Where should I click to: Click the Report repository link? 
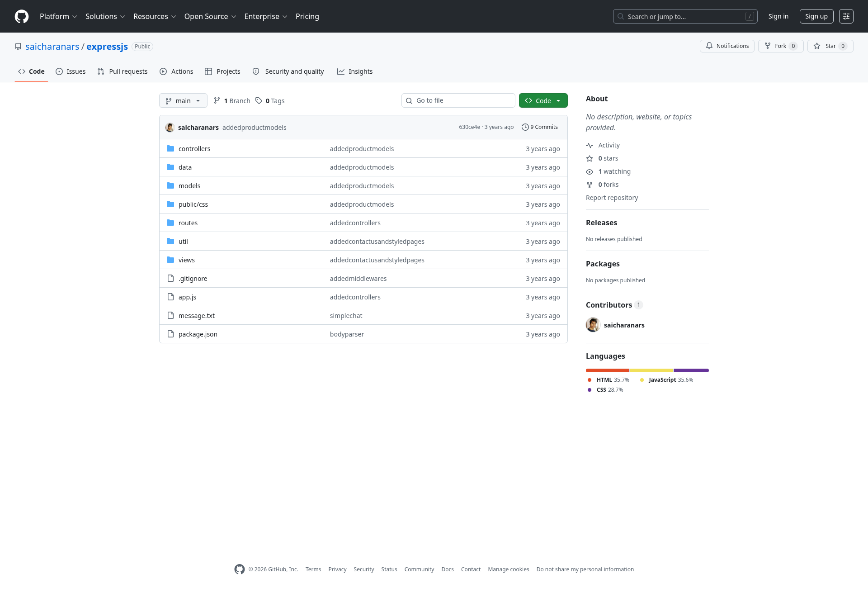tap(612, 198)
